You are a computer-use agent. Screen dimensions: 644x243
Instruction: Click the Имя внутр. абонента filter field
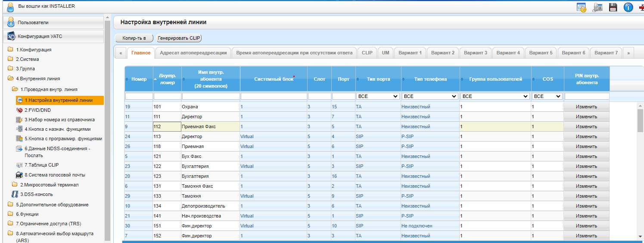point(211,96)
